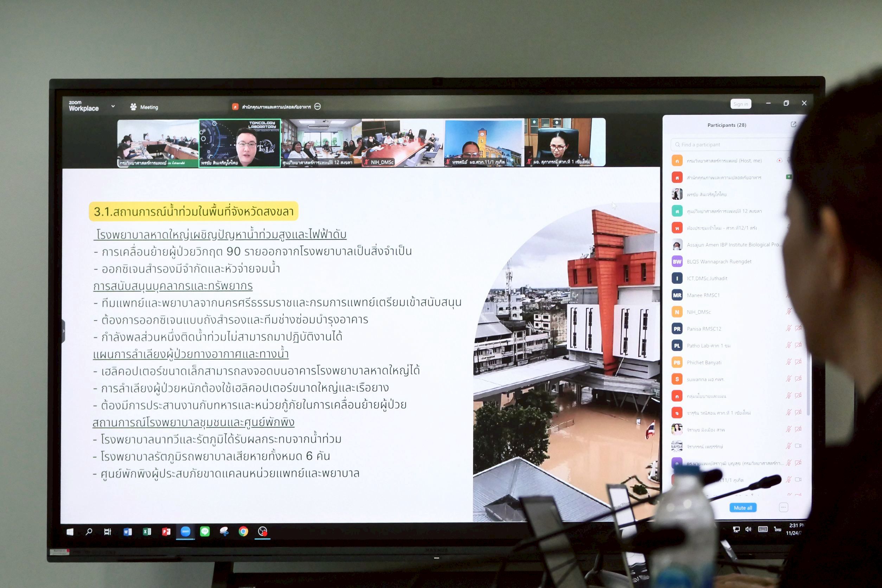This screenshot has height=588, width=882.
Task: Expand the Zoom Workplace dropdown arrow
Action: point(113,107)
